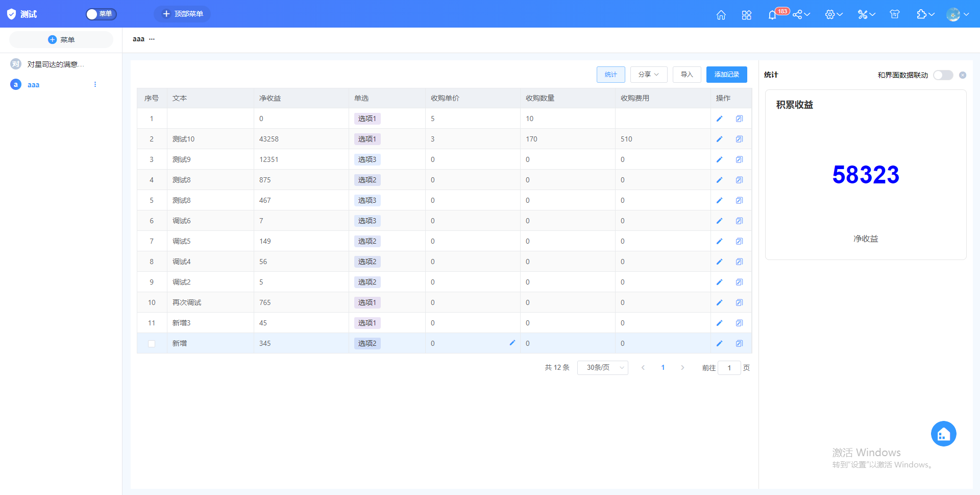
Task: Open notifications bell with 183 badge
Action: tap(772, 14)
